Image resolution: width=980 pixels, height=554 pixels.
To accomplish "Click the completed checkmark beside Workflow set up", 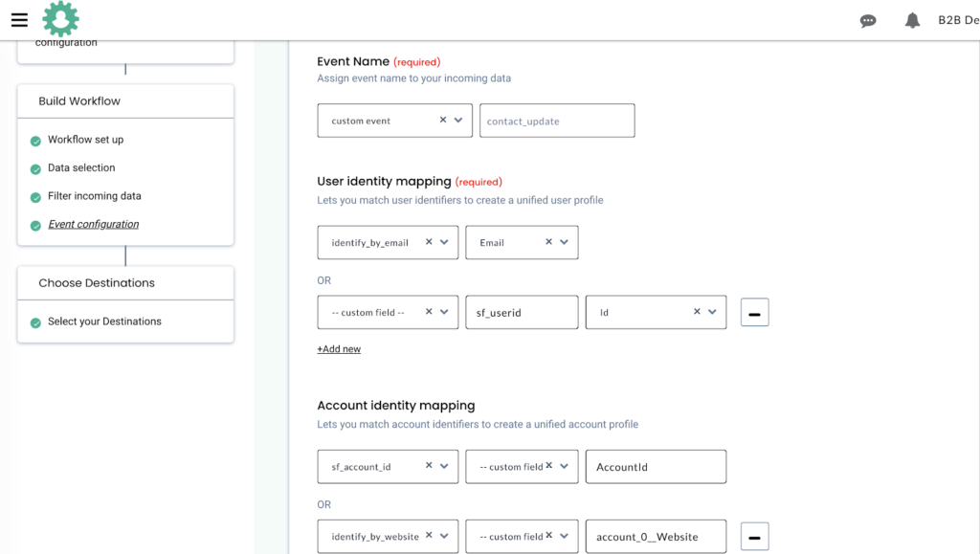I will (35, 139).
